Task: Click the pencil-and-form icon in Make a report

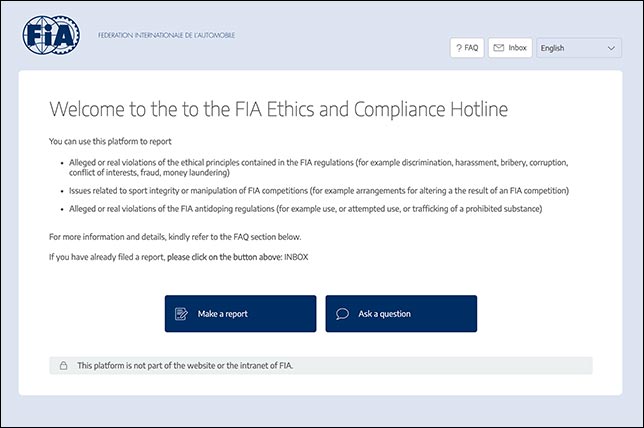Action: tap(182, 314)
